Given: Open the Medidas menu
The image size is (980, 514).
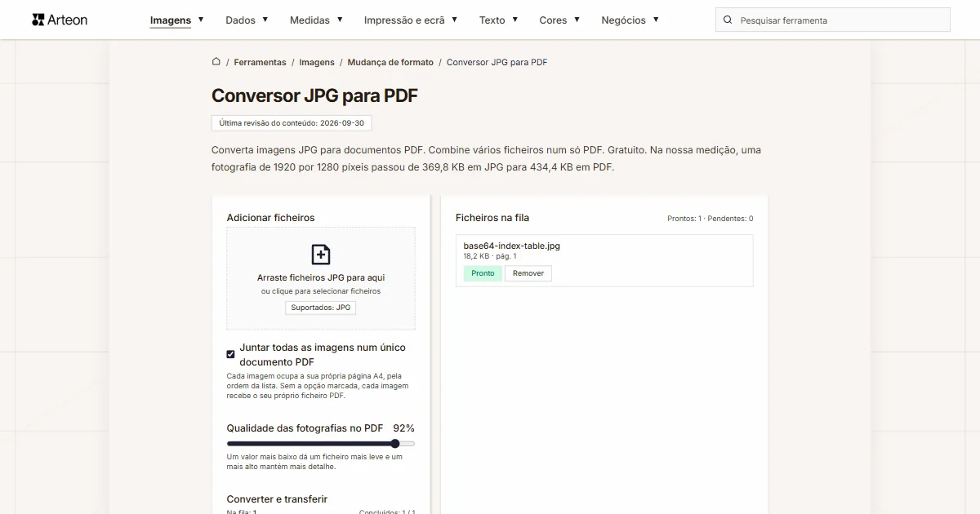Looking at the screenshot, I should tap(310, 20).
